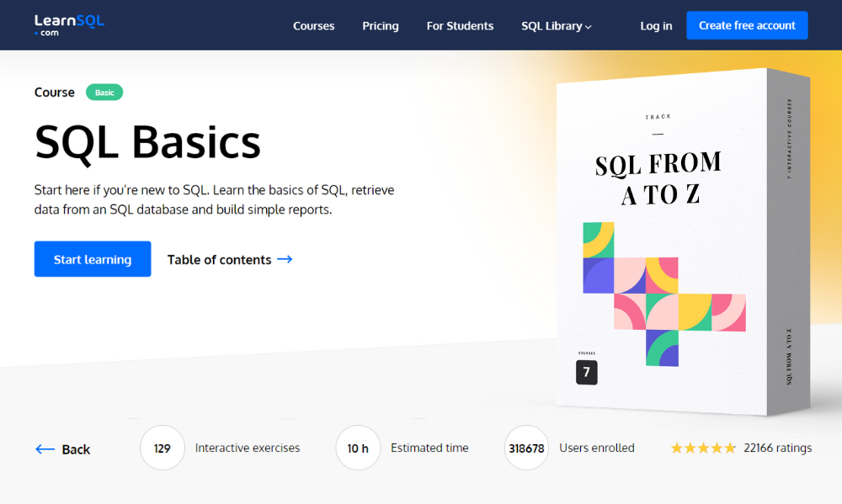Screen dimensions: 842x504
Task: Go back using the Back link
Action: pos(63,449)
